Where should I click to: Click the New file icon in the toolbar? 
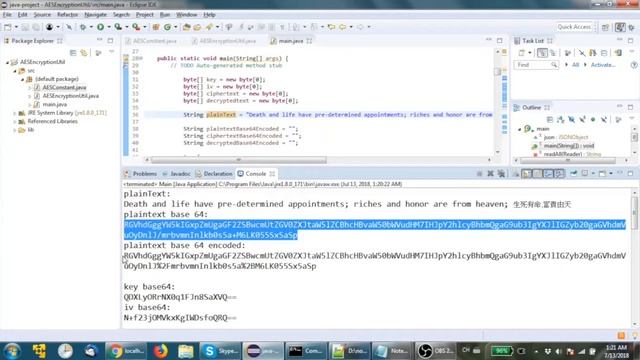click(8, 27)
